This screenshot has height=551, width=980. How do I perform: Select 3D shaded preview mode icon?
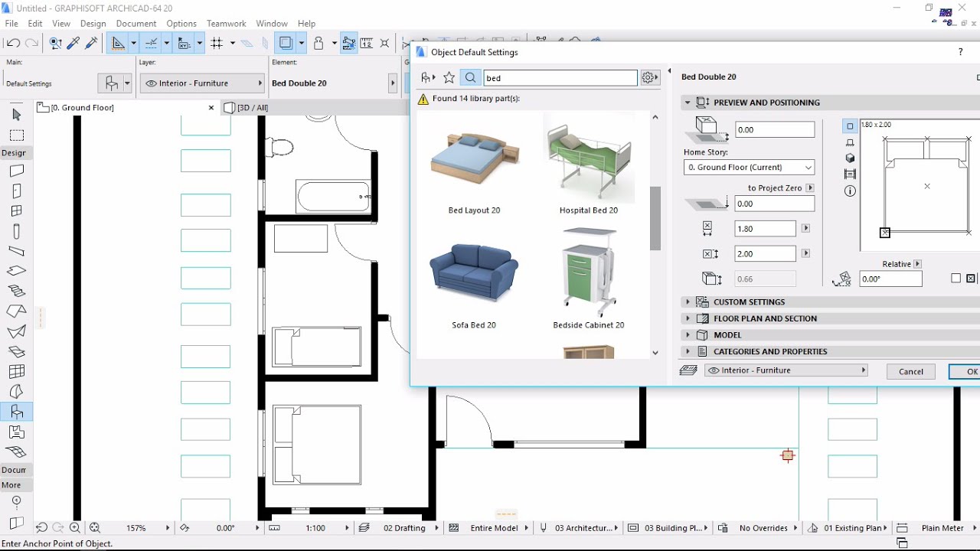point(850,158)
